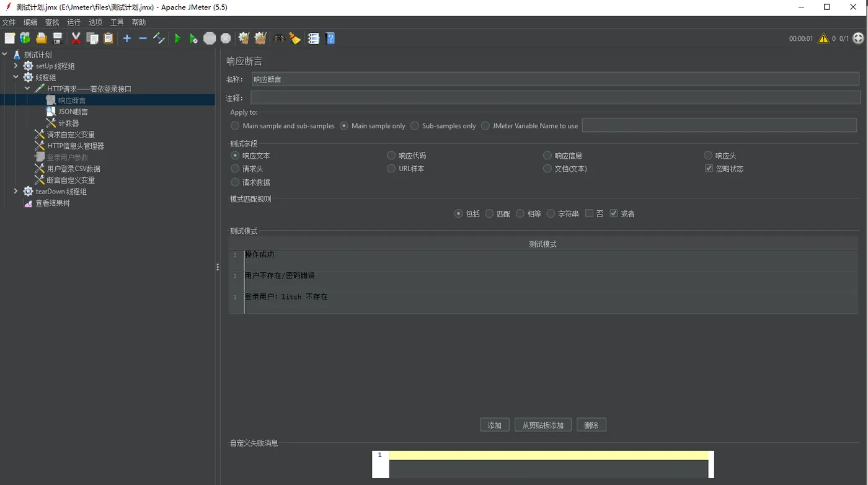Open the 选项 menu
Viewport: 868px width, 485px height.
95,22
